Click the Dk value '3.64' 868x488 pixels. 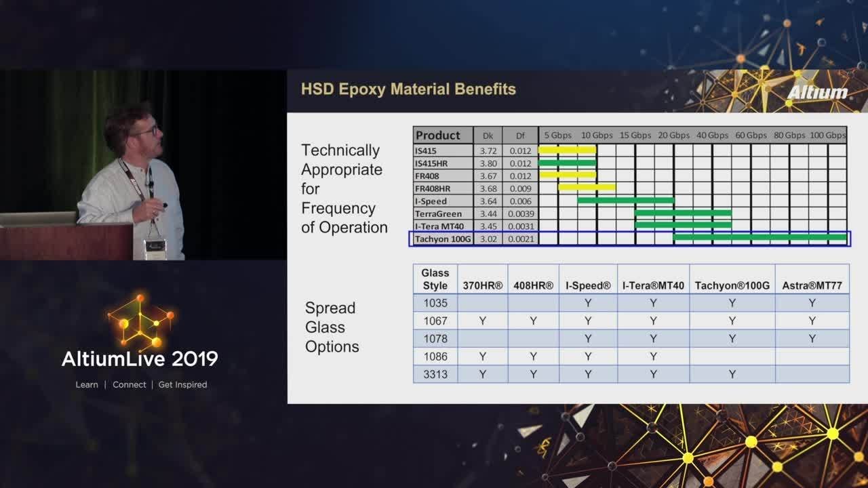(x=488, y=201)
